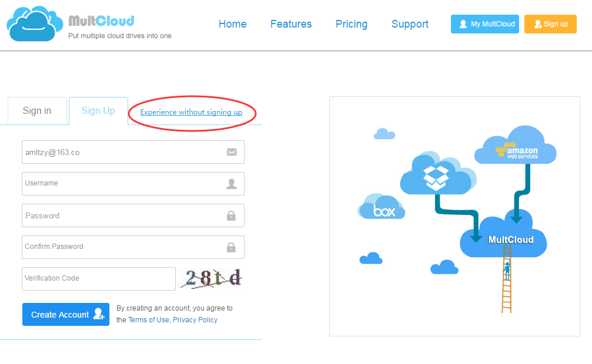Viewport: 592px width, 364px height.
Task: Click the My MultCloud button
Action: 485,24
